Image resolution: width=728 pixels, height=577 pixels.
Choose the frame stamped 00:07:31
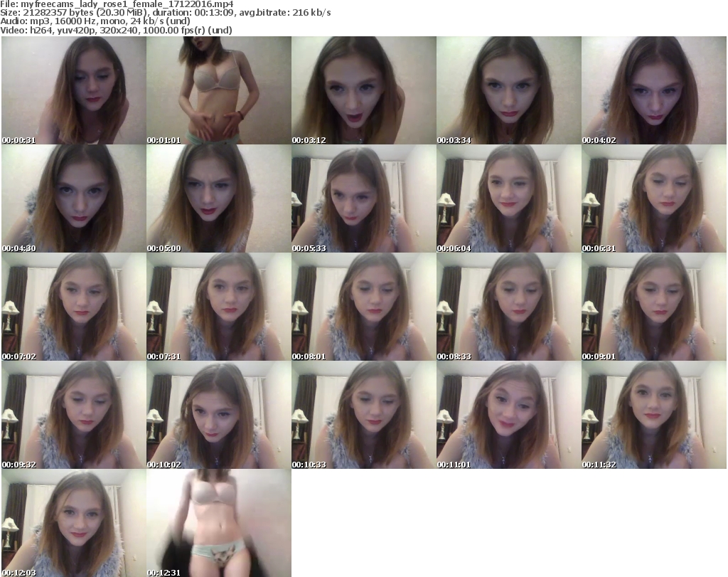(x=219, y=307)
